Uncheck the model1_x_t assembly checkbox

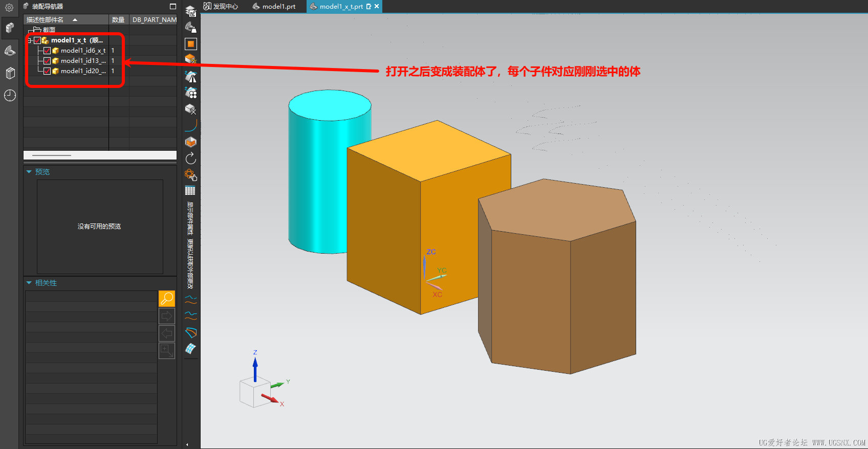[x=37, y=40]
